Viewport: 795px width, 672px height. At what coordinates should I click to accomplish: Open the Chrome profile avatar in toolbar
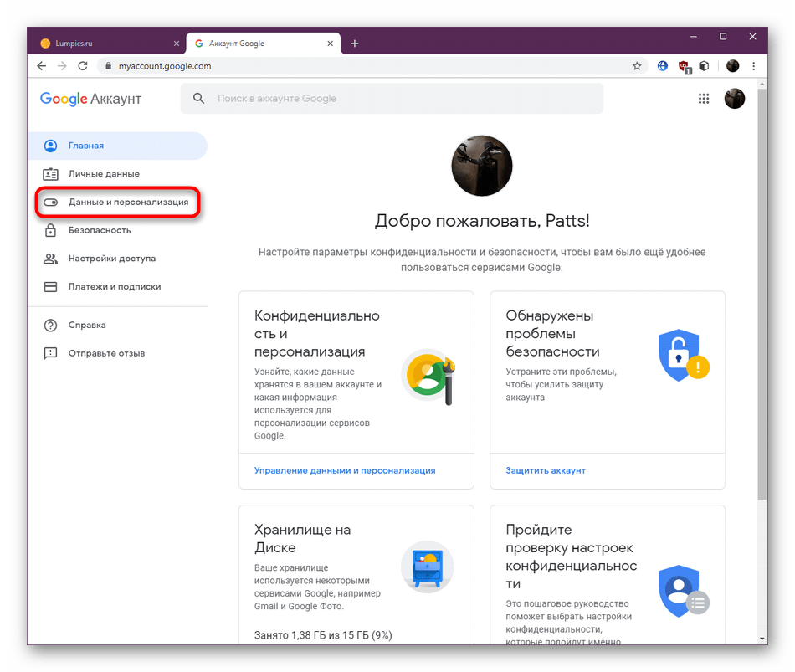click(x=732, y=66)
